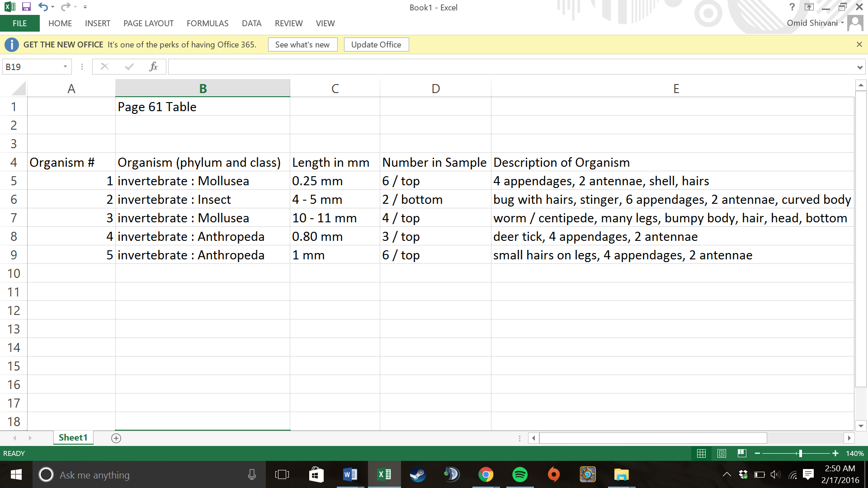Open Spotify from the taskbar

click(x=520, y=475)
